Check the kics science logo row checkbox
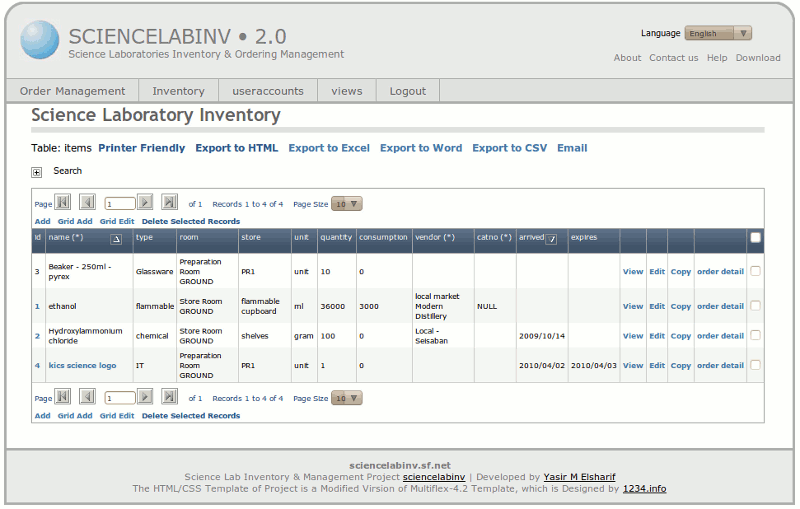Image resolution: width=800 pixels, height=509 pixels. (x=756, y=365)
